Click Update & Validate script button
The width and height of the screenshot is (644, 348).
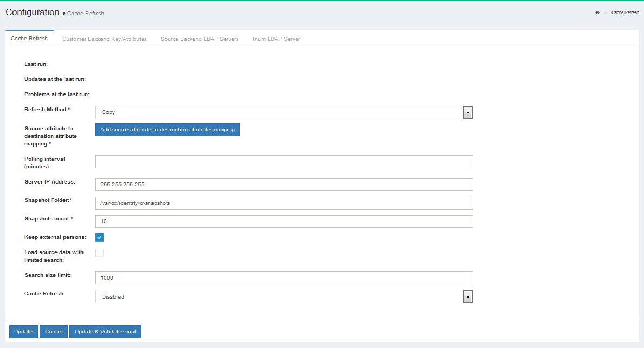(x=105, y=332)
